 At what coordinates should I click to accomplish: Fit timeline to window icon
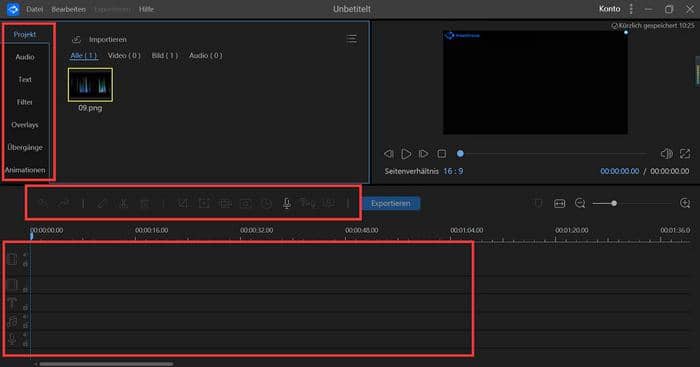click(x=559, y=204)
